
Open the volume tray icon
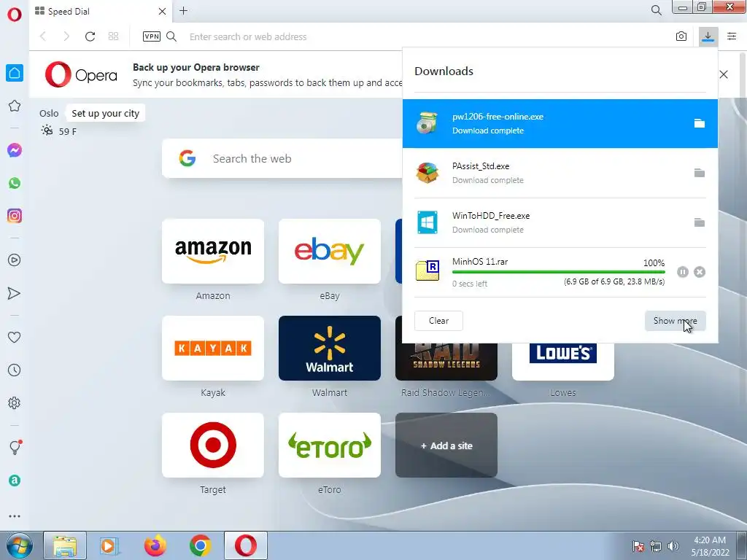[x=673, y=545]
